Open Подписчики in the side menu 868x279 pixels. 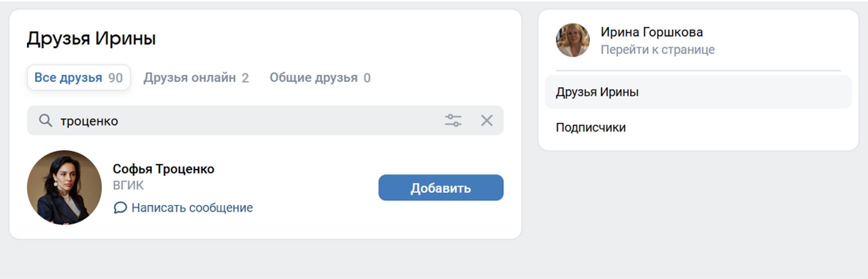tap(590, 127)
